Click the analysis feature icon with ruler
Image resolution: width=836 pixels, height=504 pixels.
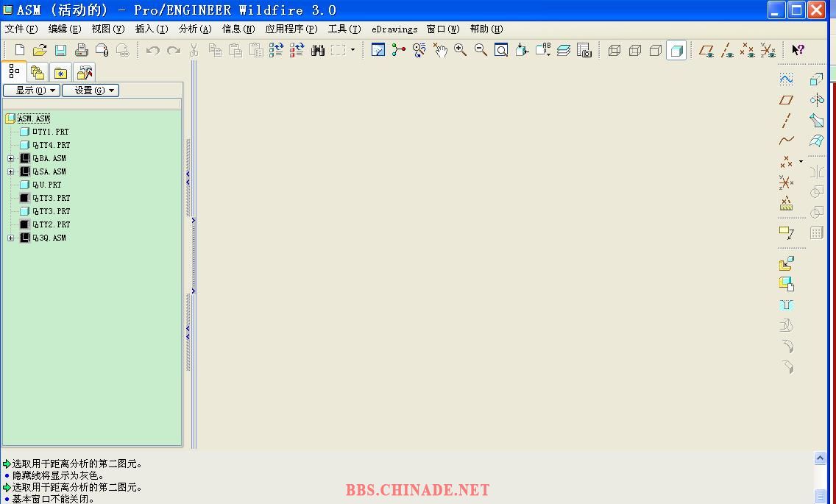tap(787, 203)
